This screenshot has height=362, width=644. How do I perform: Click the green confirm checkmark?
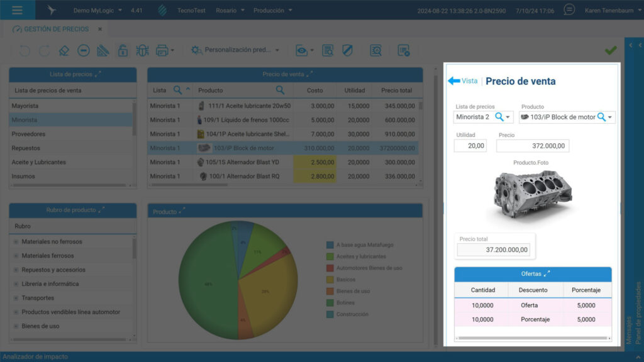point(611,50)
